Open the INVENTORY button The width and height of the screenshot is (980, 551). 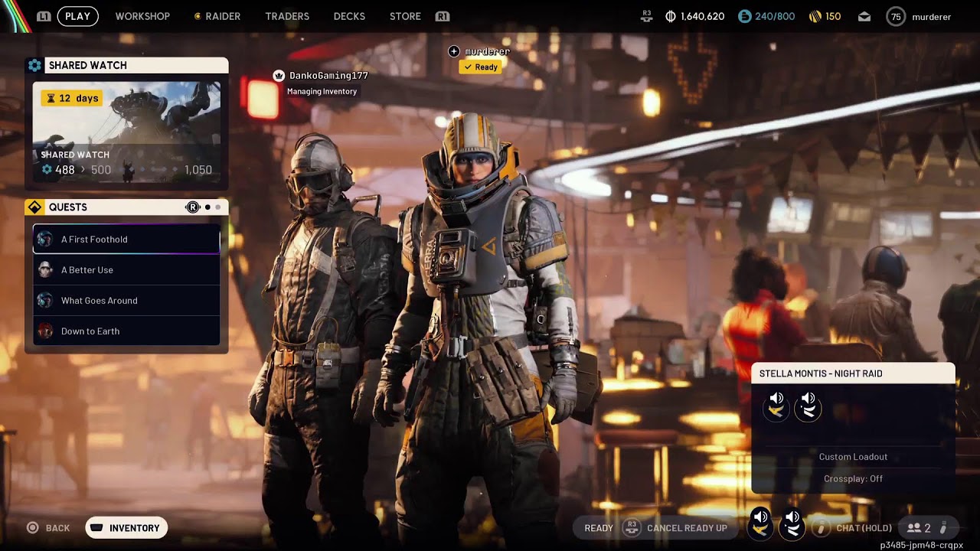[x=126, y=528]
